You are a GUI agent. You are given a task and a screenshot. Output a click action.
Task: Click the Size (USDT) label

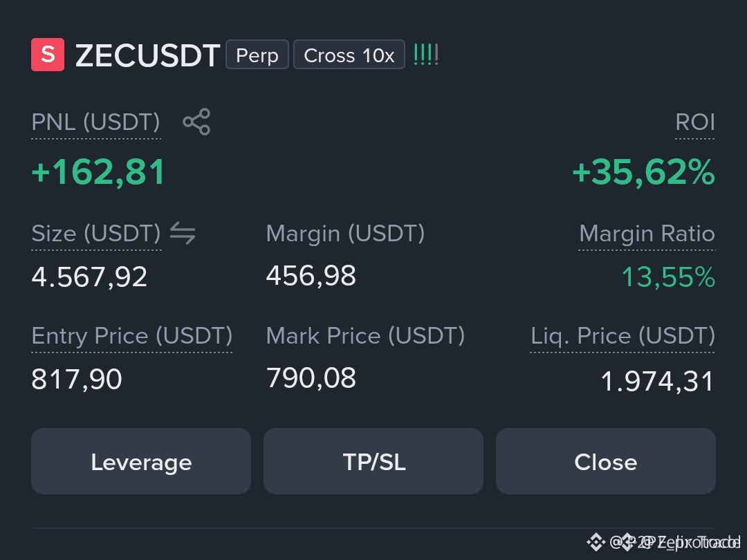coord(96,234)
